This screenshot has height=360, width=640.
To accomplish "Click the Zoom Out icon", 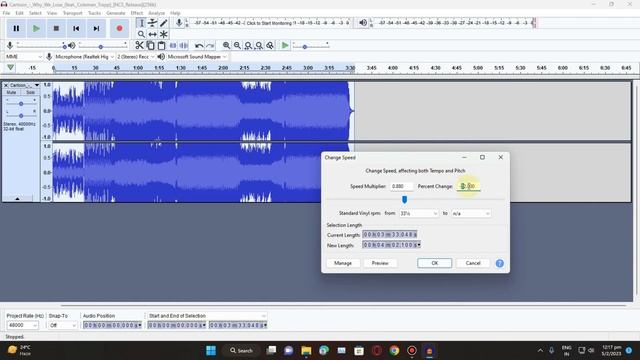I will (x=237, y=46).
